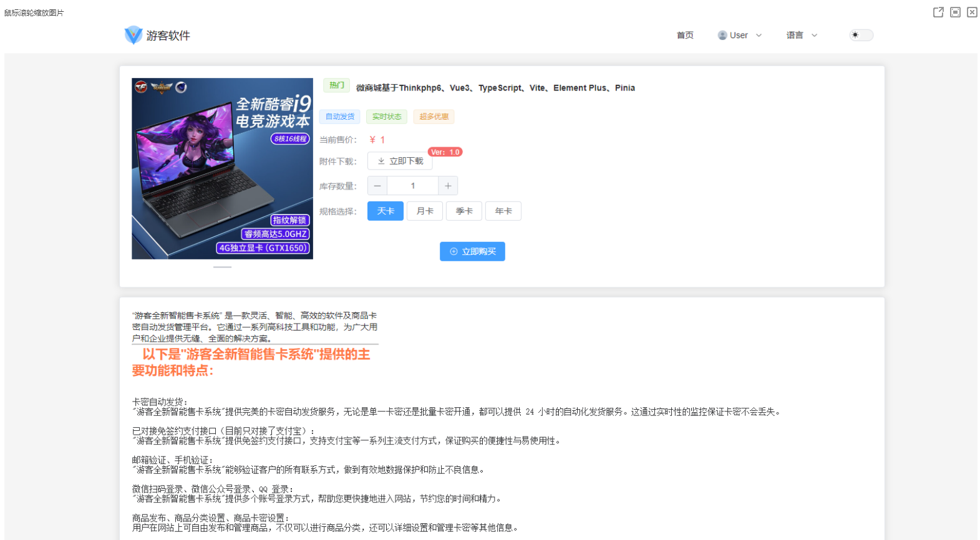The image size is (980, 540).
Task: Click the product title mentioning Thinkphp6
Action: [495, 88]
